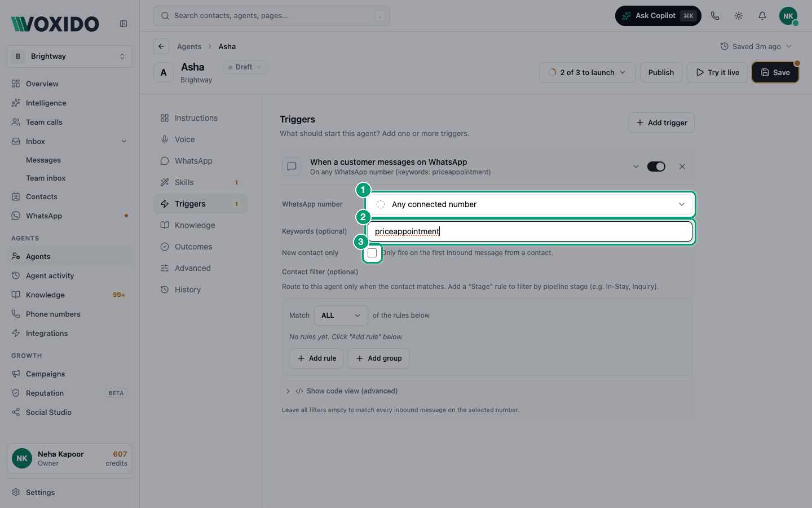Click the chat bubble trigger icon
The width and height of the screenshot is (812, 508).
click(292, 167)
